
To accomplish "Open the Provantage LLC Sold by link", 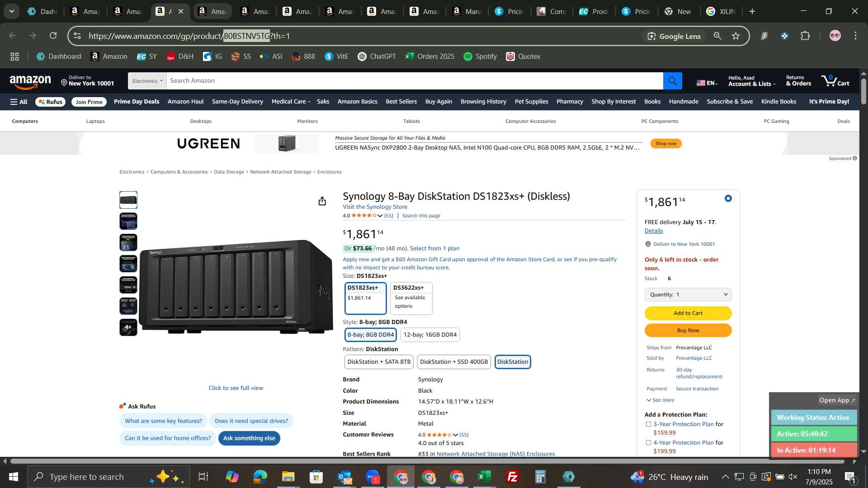I will (694, 358).
